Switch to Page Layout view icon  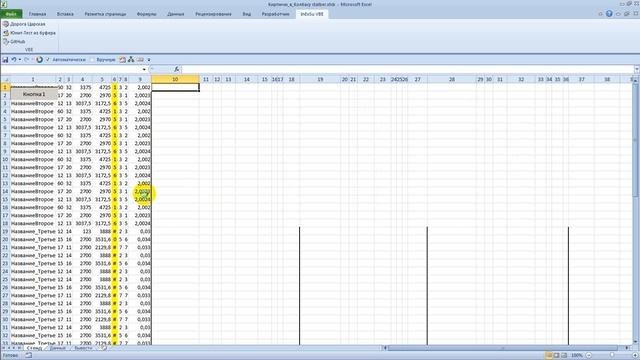pyautogui.click(x=557, y=356)
